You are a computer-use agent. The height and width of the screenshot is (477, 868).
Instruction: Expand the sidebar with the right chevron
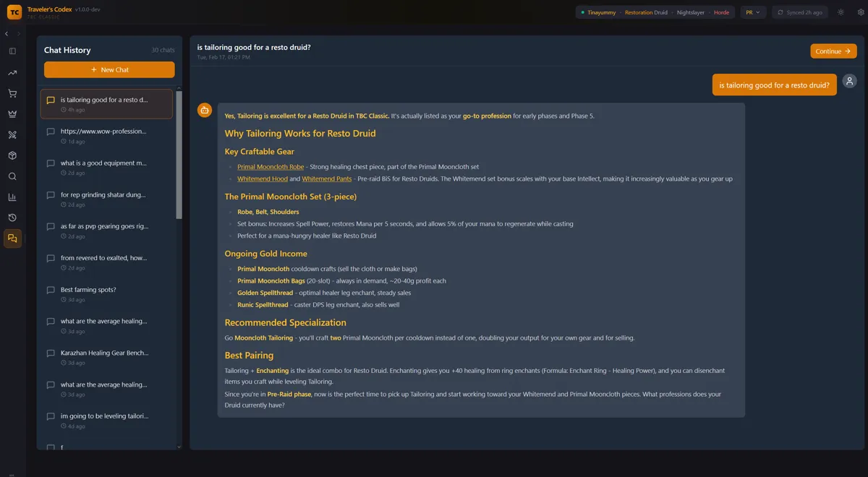click(x=18, y=33)
